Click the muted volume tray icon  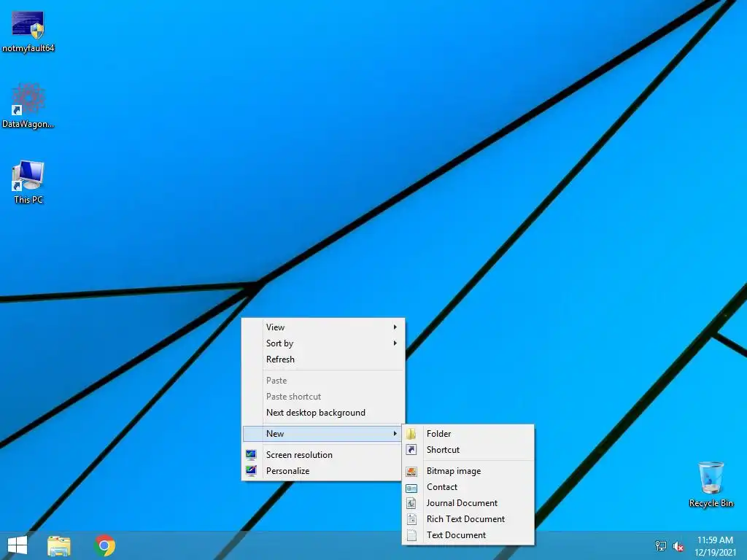tap(678, 546)
